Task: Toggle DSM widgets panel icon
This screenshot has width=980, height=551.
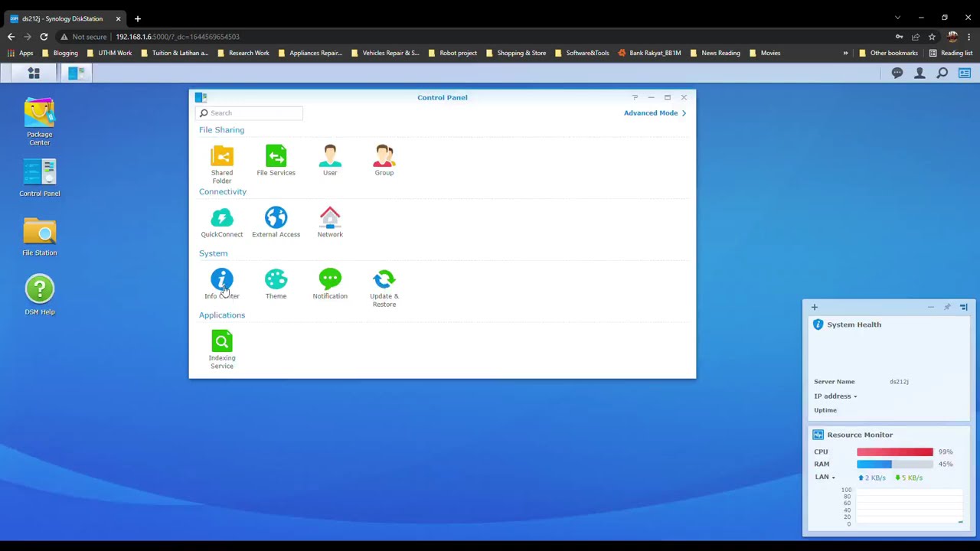Action: [965, 73]
